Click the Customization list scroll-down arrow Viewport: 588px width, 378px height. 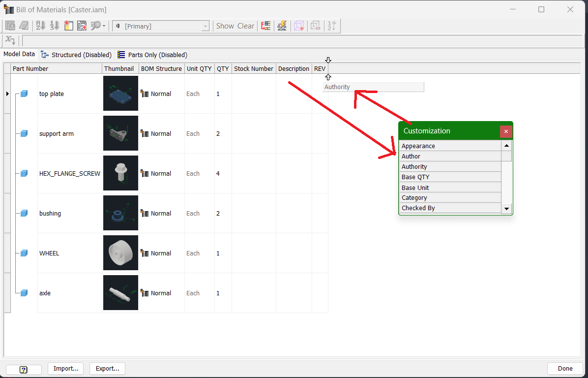click(x=506, y=209)
